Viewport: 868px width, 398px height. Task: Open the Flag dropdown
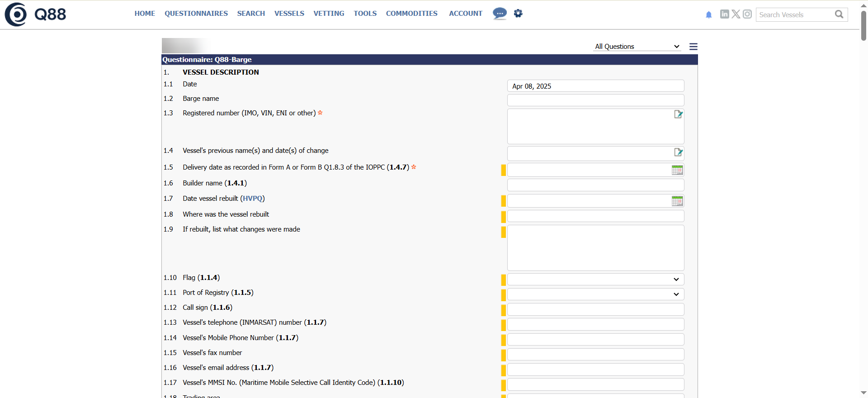pyautogui.click(x=595, y=280)
